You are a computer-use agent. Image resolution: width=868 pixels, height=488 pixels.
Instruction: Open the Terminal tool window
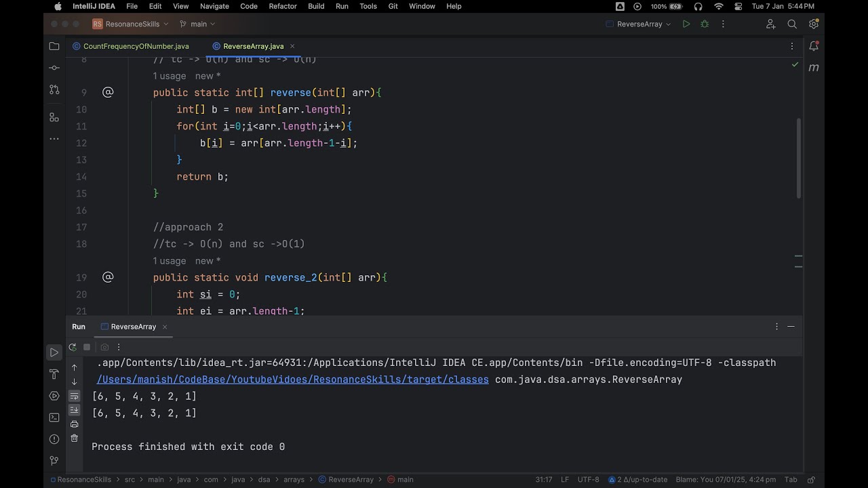(x=54, y=418)
